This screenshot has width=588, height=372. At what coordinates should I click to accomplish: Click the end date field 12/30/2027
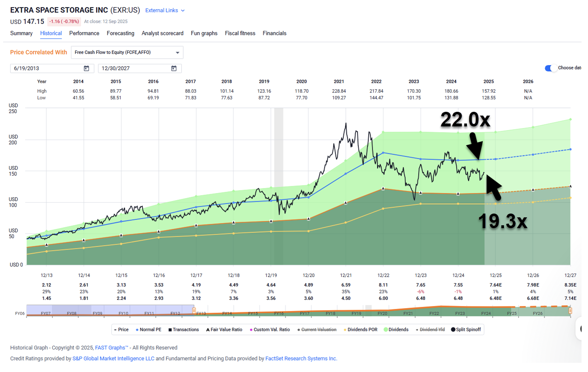point(140,68)
